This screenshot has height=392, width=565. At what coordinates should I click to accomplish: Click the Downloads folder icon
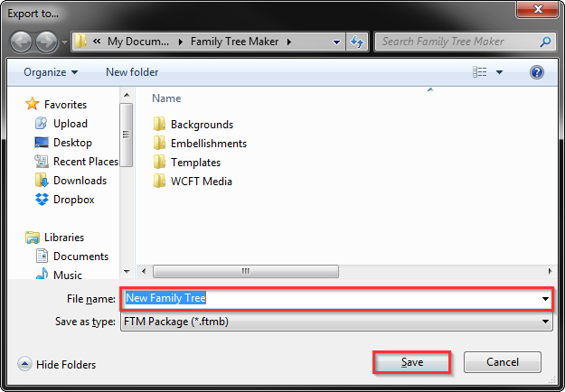coord(42,180)
